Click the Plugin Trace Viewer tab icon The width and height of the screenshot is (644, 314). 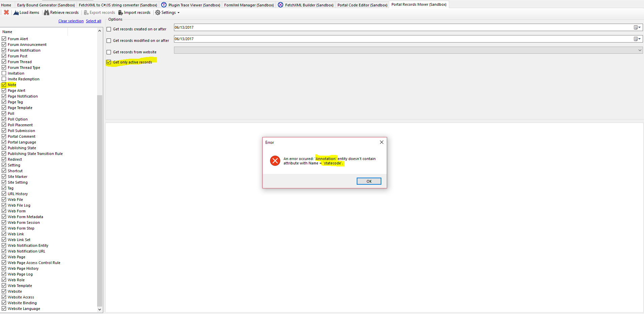164,5
